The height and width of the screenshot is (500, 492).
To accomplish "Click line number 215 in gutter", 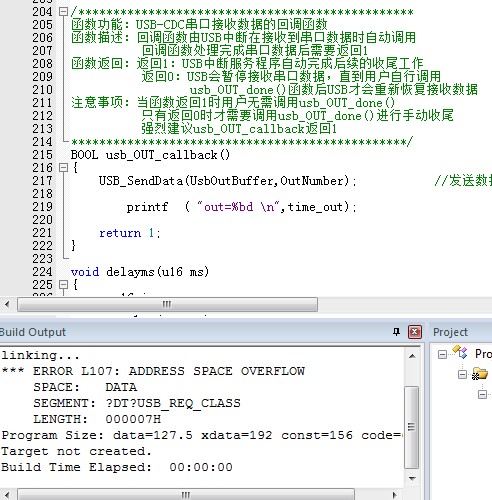I will pyautogui.click(x=42, y=155).
